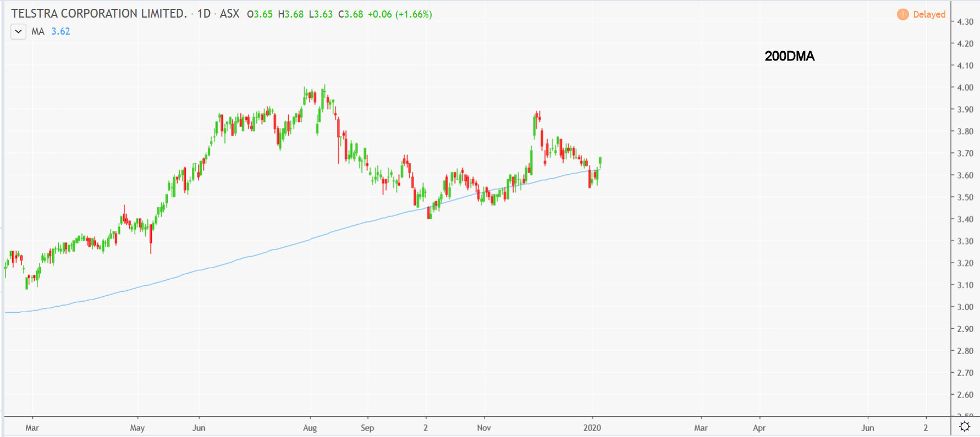This screenshot has height=437, width=980.
Task: Click the 2020 time axis label
Action: click(x=592, y=428)
